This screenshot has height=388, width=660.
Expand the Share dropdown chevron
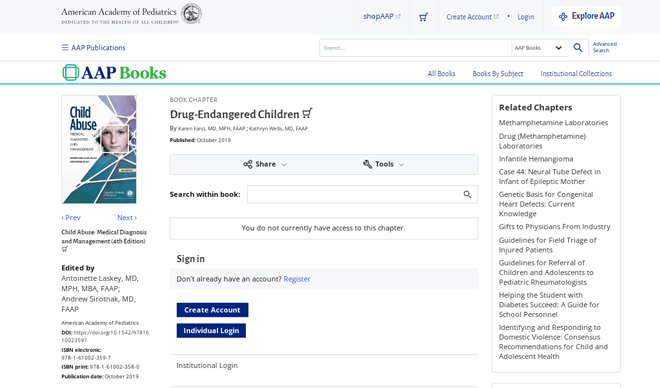[x=284, y=165]
